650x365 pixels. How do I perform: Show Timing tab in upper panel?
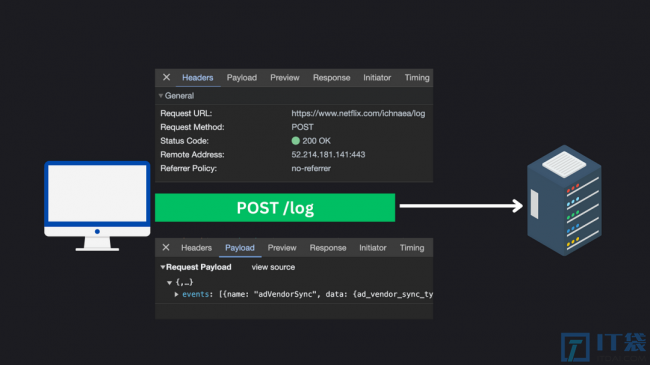coord(417,78)
